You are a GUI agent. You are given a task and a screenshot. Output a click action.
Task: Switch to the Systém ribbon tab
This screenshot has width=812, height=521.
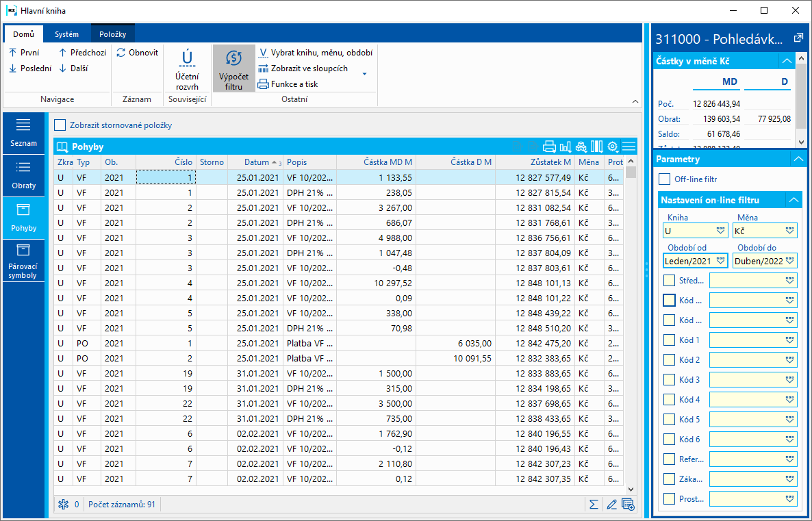click(66, 34)
